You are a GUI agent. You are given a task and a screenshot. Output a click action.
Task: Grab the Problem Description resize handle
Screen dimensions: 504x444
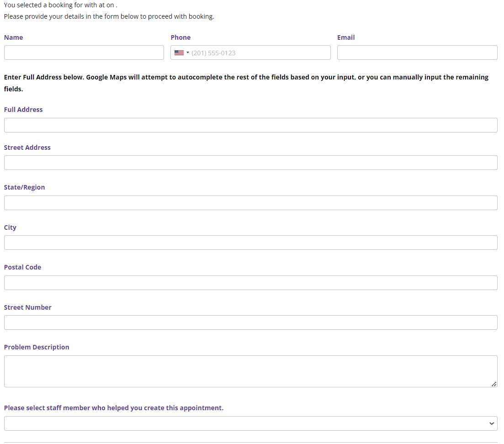click(494, 384)
